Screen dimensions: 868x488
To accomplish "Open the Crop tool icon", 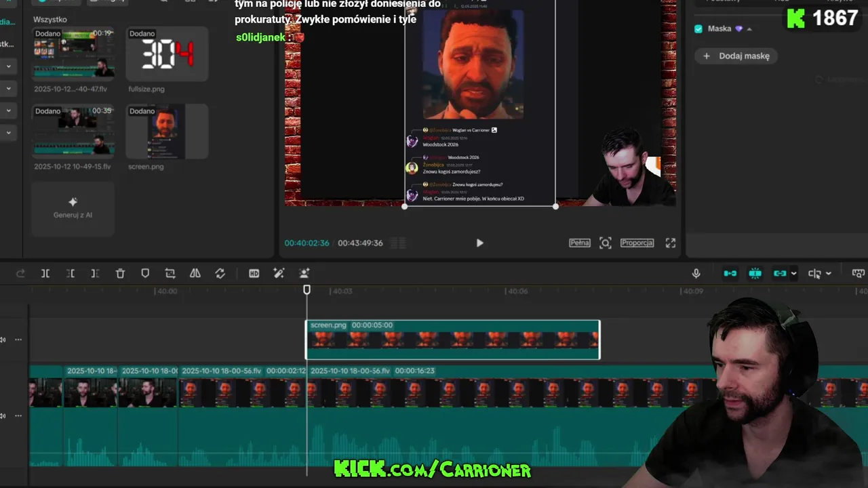I will (170, 273).
